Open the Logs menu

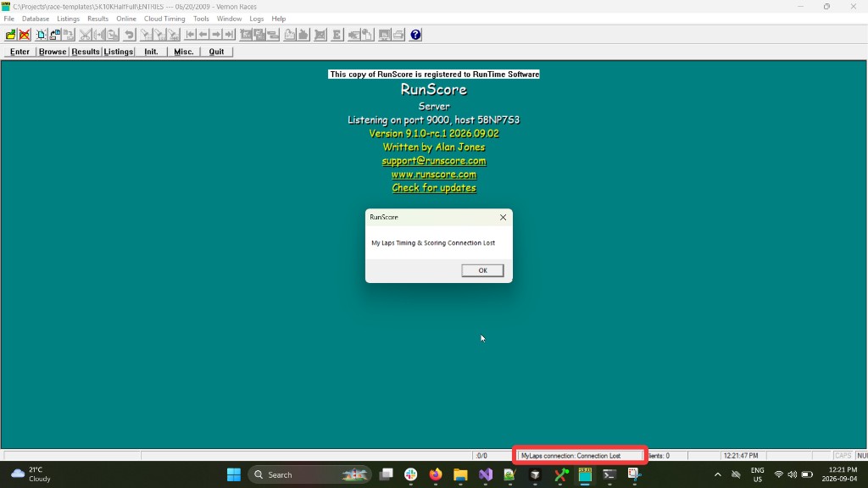[256, 19]
